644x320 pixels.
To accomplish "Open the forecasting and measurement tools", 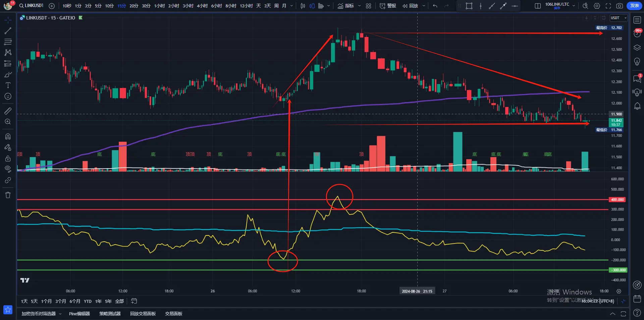I will (8, 63).
